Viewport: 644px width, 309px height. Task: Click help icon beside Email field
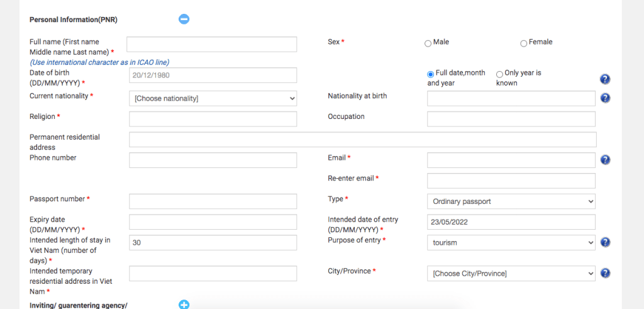(x=605, y=160)
